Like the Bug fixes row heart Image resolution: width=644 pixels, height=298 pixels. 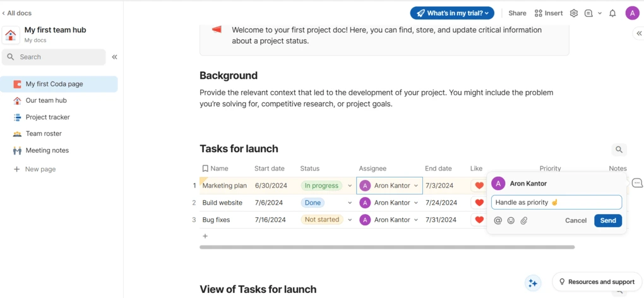[x=479, y=220]
